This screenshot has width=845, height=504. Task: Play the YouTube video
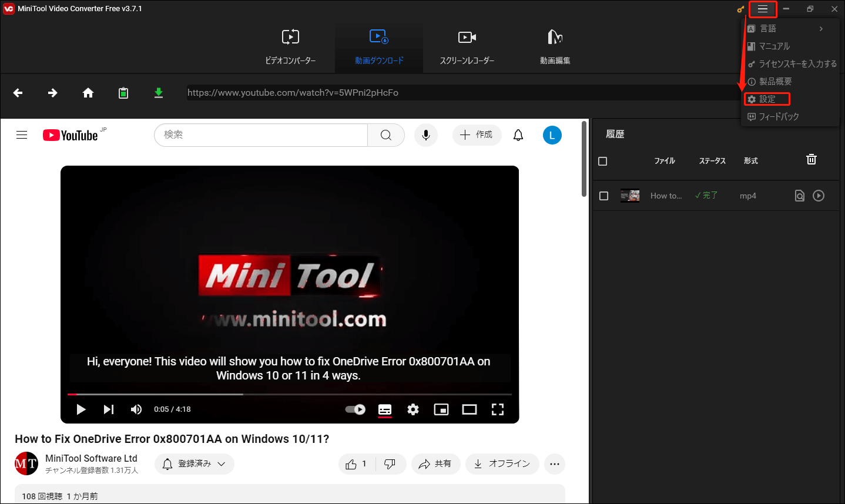coord(81,409)
